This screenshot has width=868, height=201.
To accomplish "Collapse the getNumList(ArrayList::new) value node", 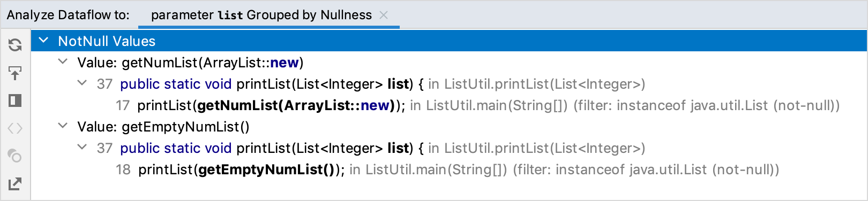I will (x=63, y=62).
